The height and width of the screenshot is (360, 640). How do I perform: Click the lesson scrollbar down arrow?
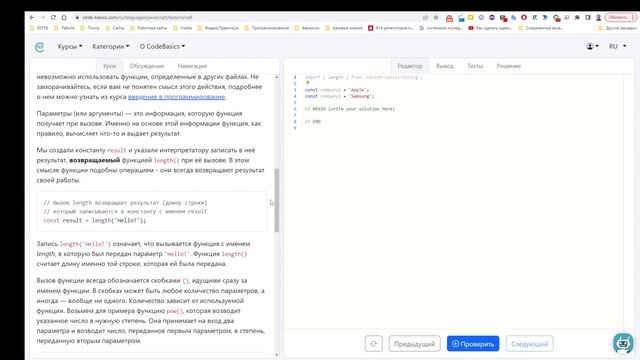[x=277, y=355]
